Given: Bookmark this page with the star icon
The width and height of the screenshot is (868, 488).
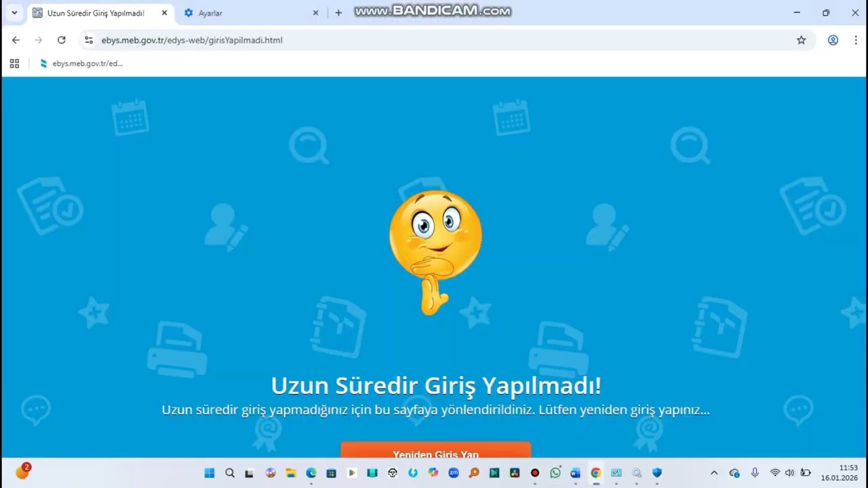Looking at the screenshot, I should [x=802, y=40].
